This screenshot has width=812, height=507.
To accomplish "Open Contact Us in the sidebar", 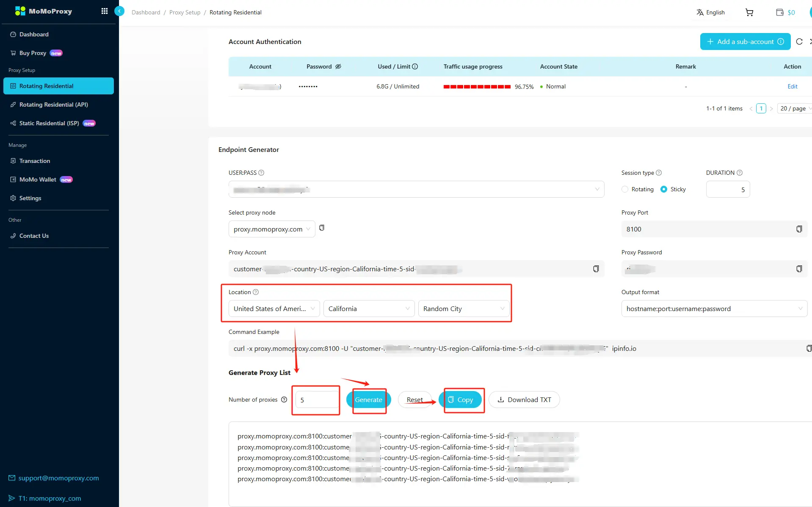I will point(58,236).
